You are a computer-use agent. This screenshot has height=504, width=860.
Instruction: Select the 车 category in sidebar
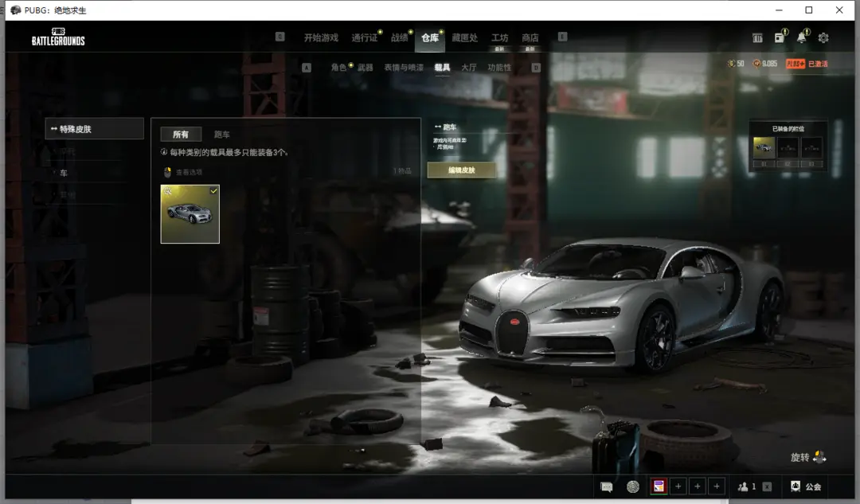point(64,173)
